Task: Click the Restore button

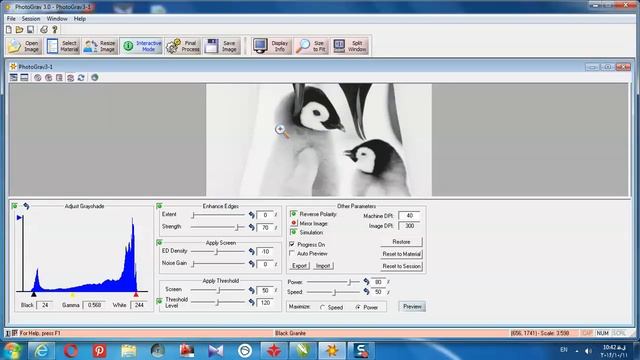Action: click(401, 242)
